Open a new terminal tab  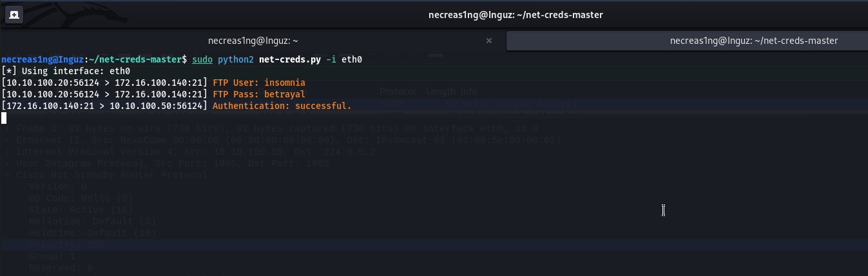(14, 14)
